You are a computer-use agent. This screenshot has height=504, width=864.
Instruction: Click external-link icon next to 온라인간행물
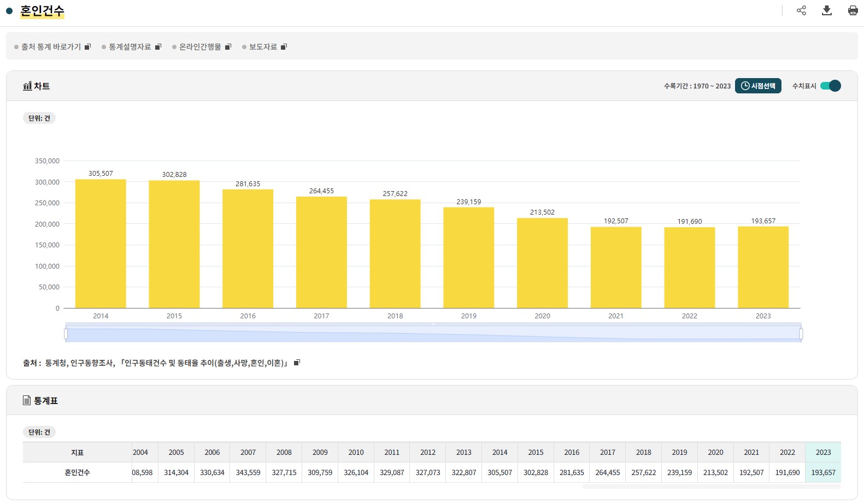[x=228, y=47]
